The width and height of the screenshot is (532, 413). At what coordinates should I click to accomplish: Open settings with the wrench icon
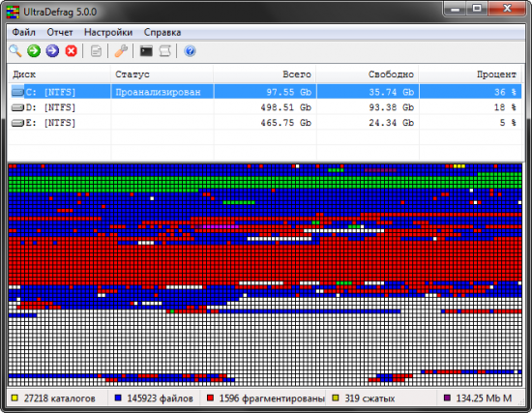[x=121, y=51]
